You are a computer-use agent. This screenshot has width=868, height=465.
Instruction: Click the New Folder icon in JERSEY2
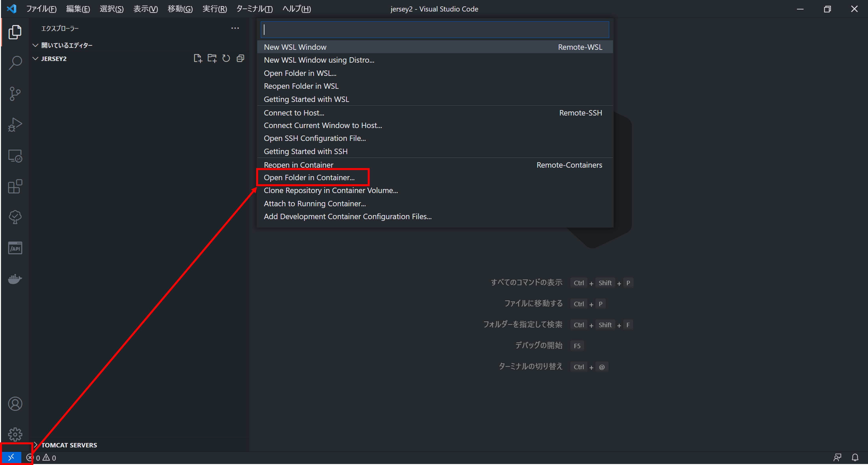(212, 59)
